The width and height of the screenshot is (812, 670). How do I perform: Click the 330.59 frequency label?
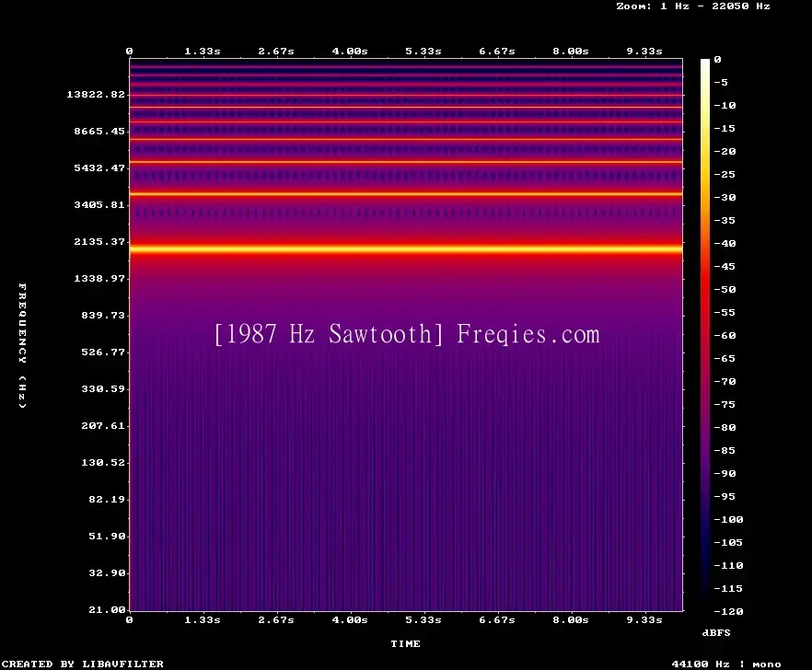click(103, 388)
